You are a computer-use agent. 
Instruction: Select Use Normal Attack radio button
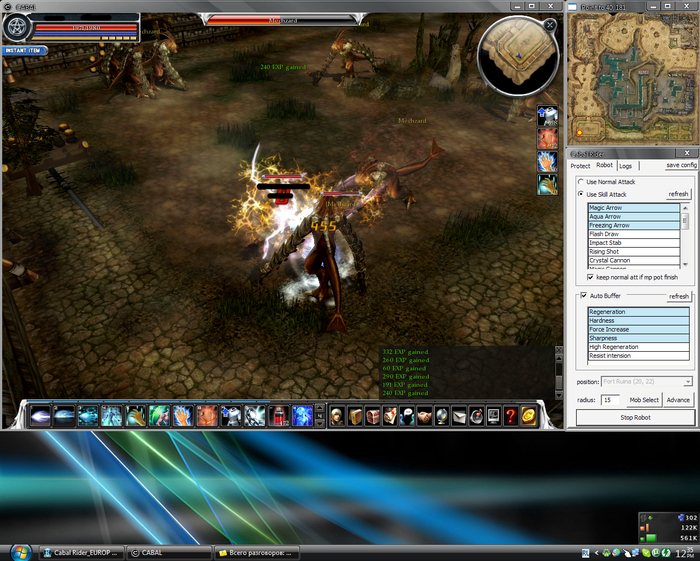580,182
